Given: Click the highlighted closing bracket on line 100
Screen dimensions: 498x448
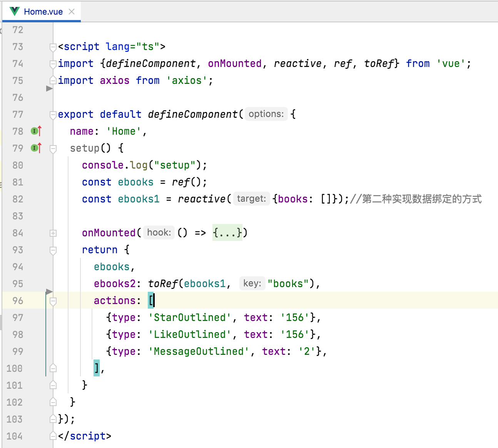Looking at the screenshot, I should (x=97, y=368).
